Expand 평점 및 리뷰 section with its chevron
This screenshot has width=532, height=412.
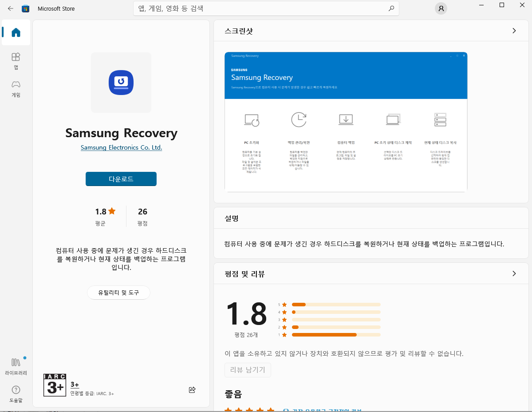coord(514,273)
